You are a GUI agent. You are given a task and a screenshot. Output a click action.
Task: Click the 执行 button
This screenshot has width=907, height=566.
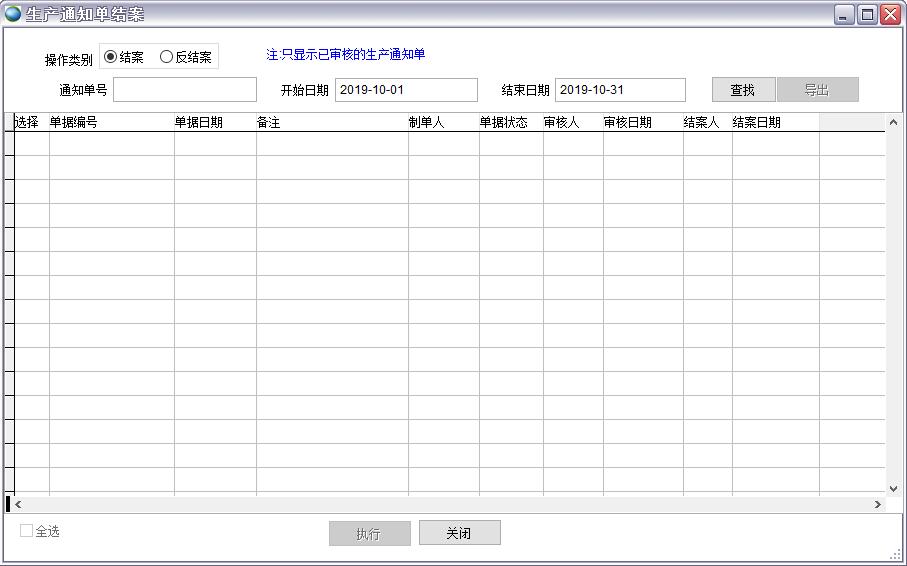tap(369, 534)
